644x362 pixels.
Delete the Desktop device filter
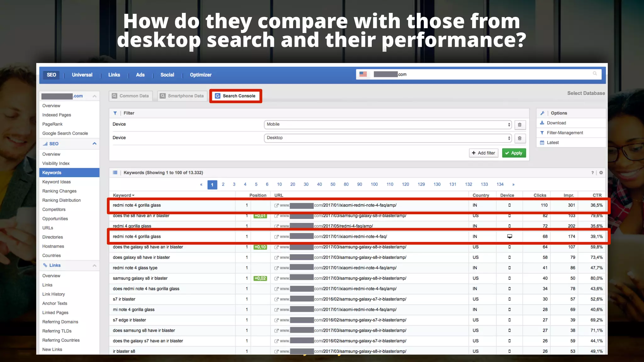pos(519,138)
